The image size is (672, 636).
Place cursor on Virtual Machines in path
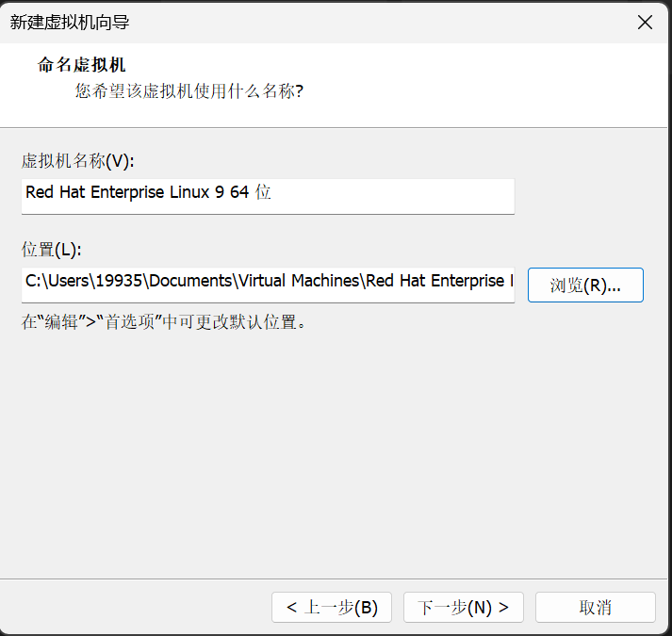(299, 281)
